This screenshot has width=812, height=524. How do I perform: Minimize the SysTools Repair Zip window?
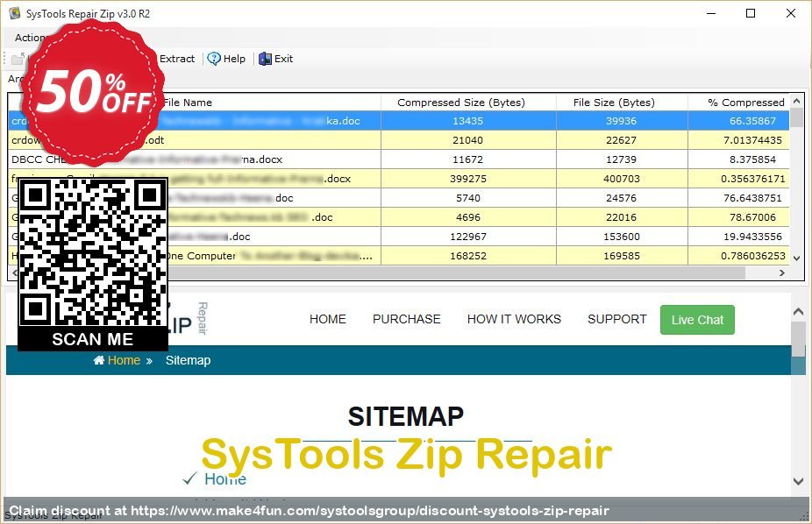click(x=711, y=13)
